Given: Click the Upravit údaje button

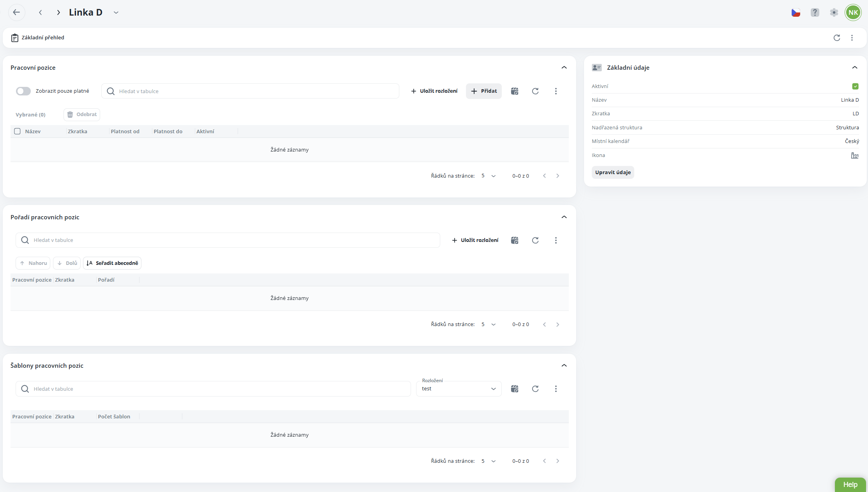Looking at the screenshot, I should pos(612,173).
